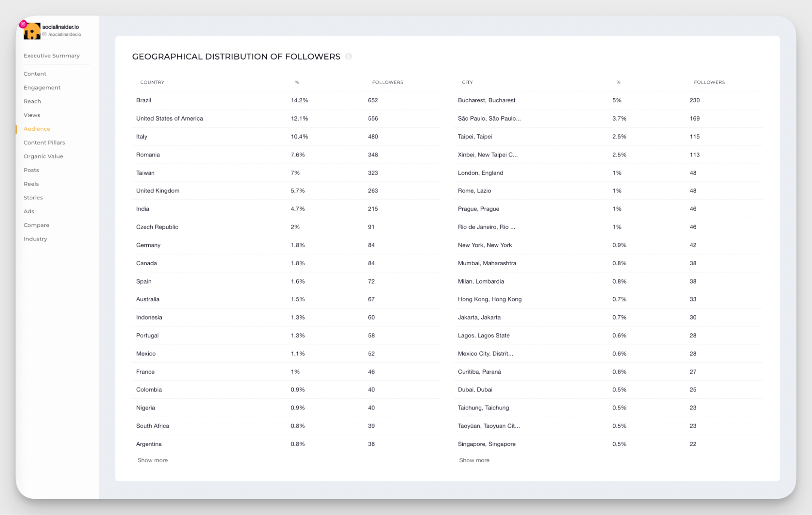This screenshot has height=515, width=812.
Task: Sort the CITY column header
Action: [467, 82]
